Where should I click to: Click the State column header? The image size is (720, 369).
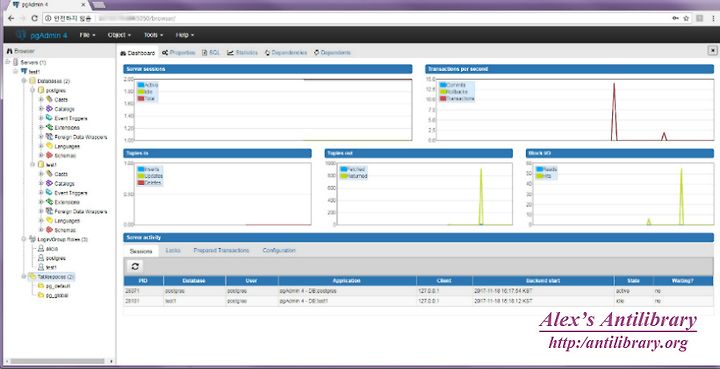634,280
